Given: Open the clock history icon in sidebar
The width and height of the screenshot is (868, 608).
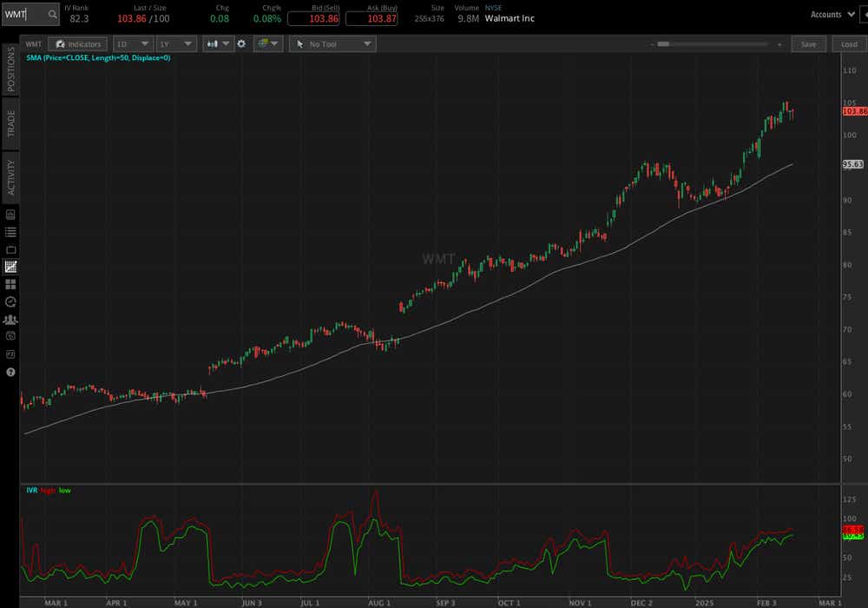Looking at the screenshot, I should (10, 301).
